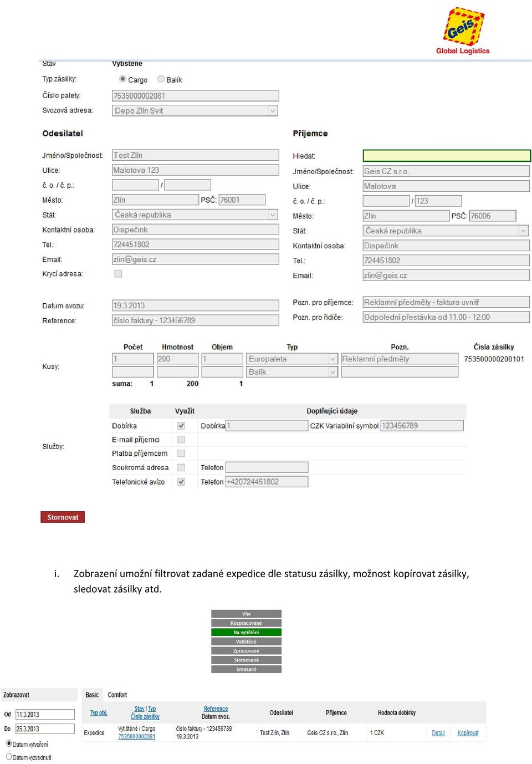Select the Smazané status filter
Image resolution: width=532 pixels, height=764 pixels.
246,669
